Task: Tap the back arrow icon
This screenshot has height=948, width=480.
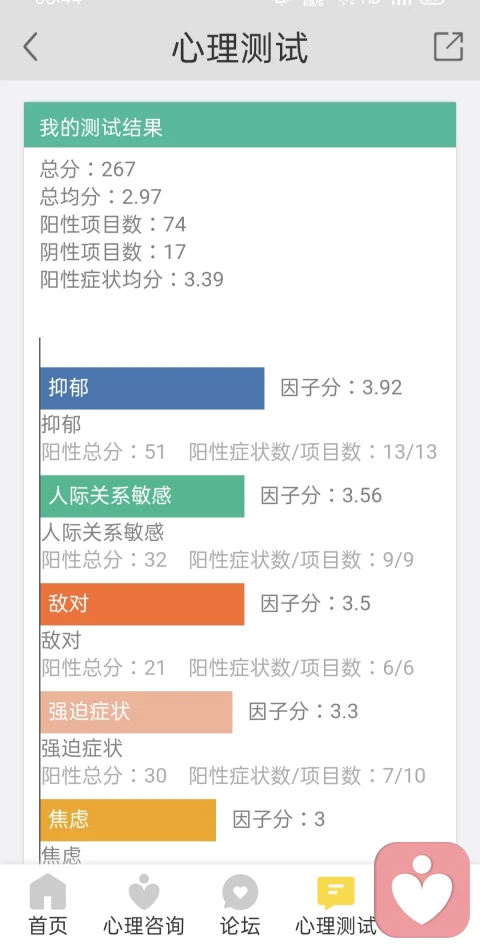Action: click(30, 47)
